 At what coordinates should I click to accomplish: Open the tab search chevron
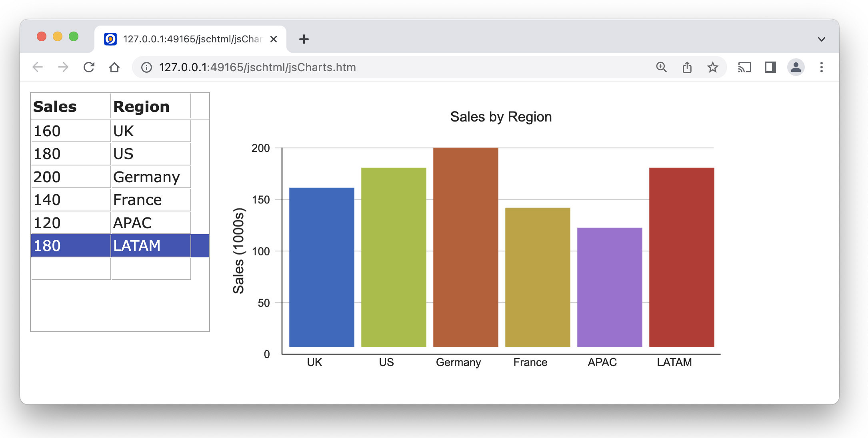821,39
